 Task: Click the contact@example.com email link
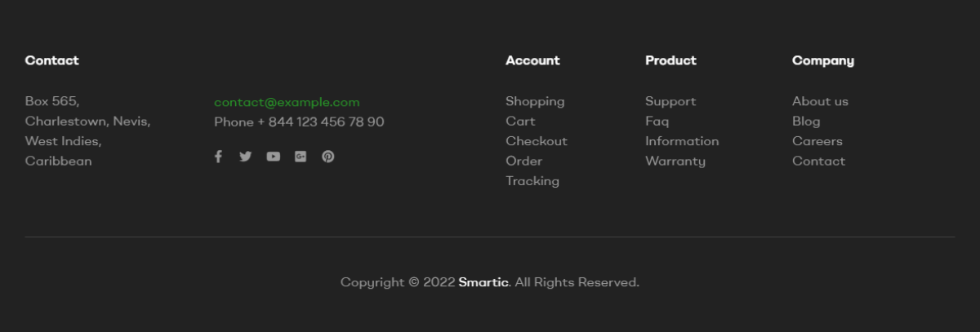click(x=287, y=102)
